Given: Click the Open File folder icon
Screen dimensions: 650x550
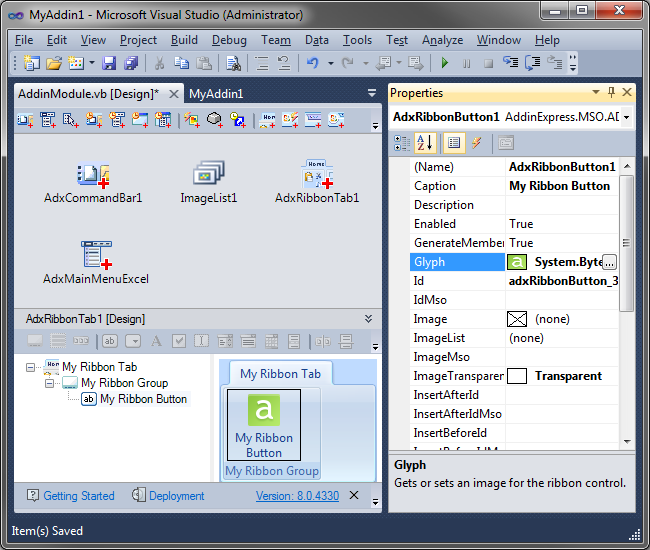Looking at the screenshot, I should tap(54, 63).
